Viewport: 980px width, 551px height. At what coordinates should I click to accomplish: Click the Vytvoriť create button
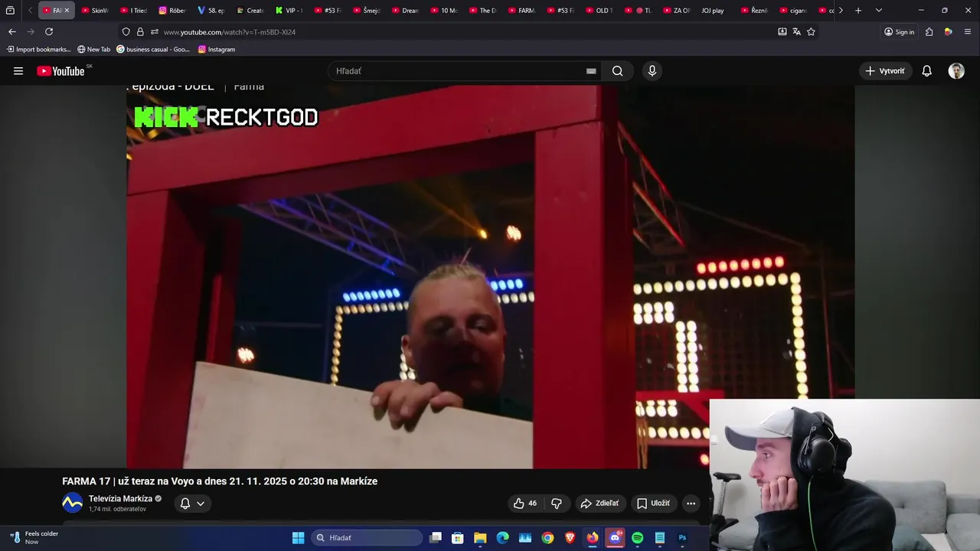(x=885, y=71)
